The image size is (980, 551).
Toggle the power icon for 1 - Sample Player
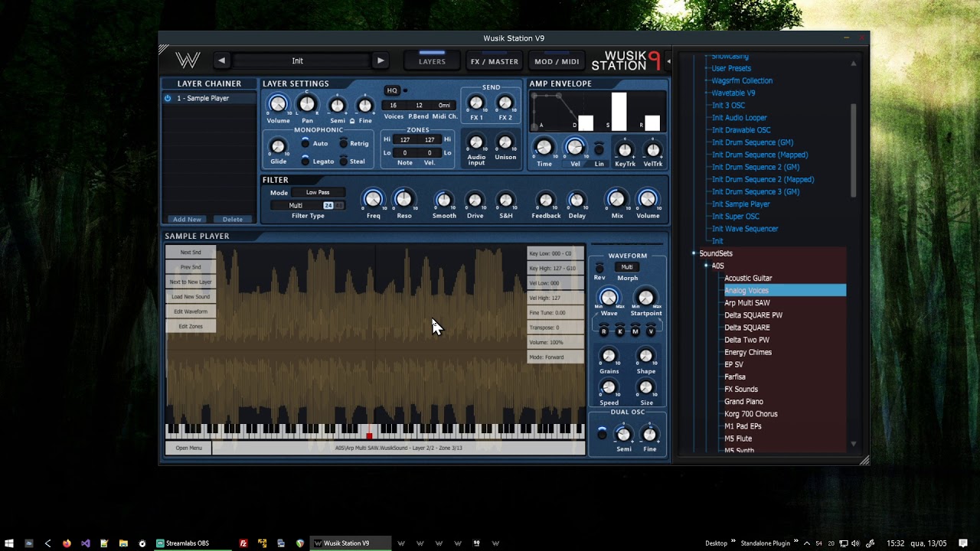pos(168,98)
